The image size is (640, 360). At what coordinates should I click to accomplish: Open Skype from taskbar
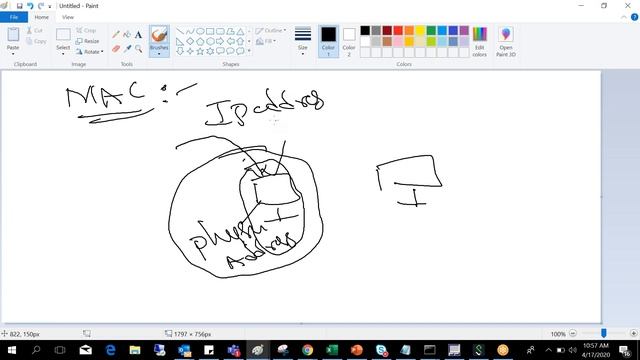381,350
